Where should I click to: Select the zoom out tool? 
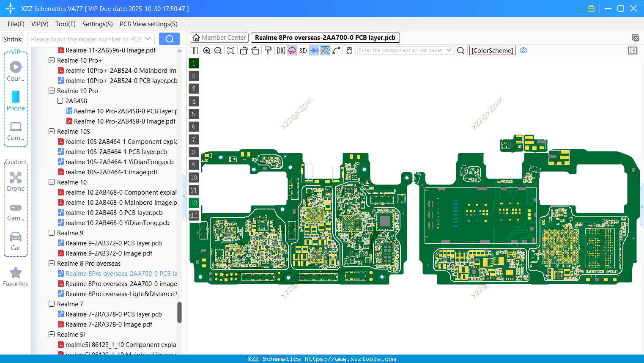[218, 50]
